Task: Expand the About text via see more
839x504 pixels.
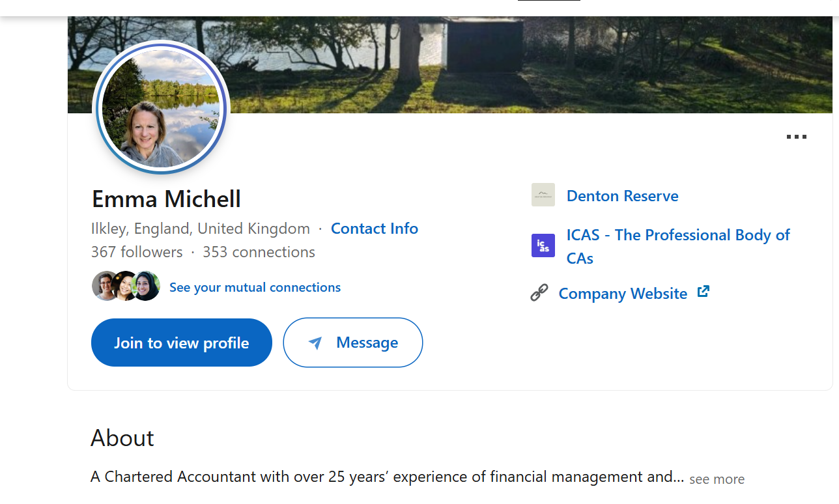Action: pos(716,479)
